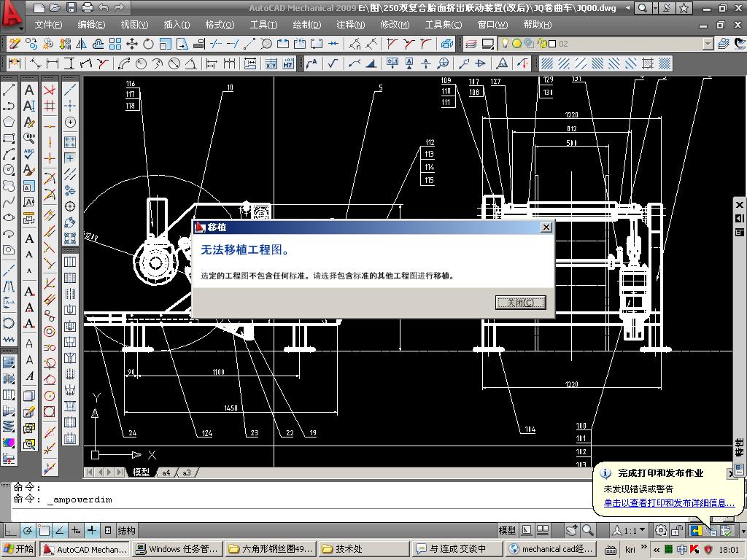Screen dimensions: 747x560
Task: Click the zoom magnifier icon in status bar
Action: (588, 530)
